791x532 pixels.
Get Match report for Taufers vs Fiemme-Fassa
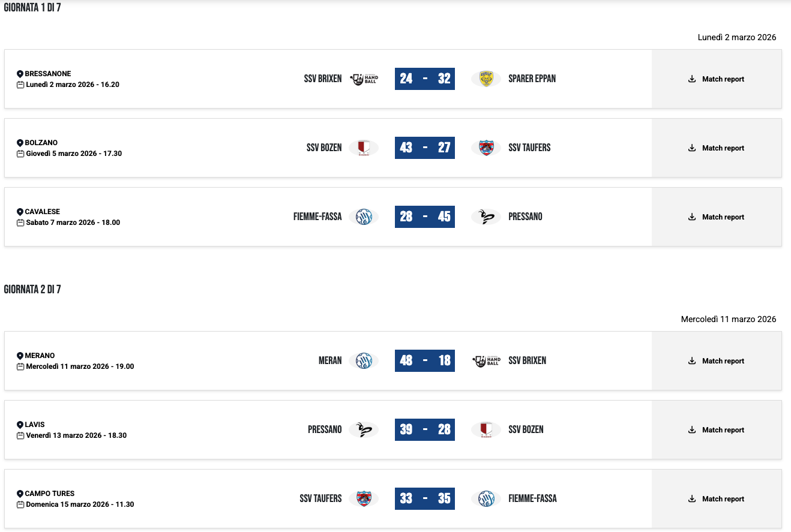pos(717,499)
